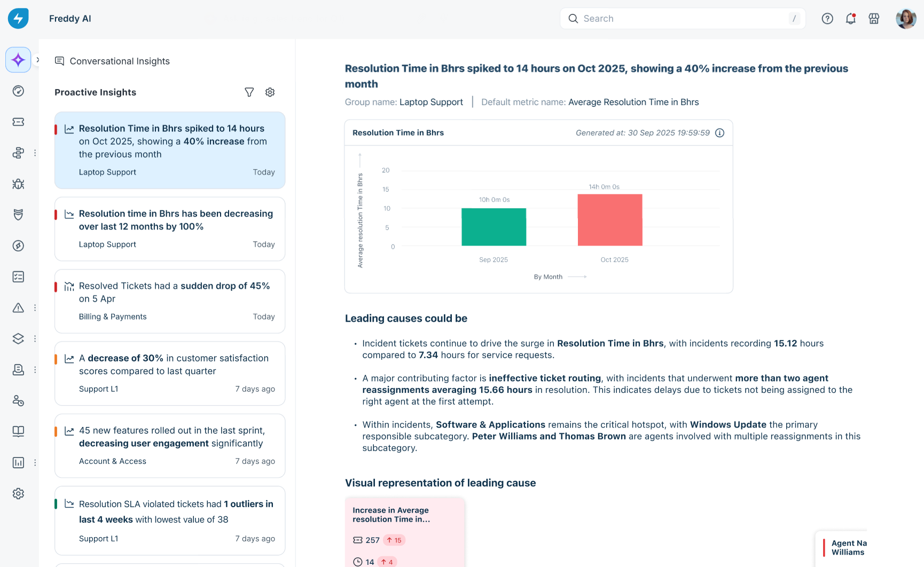Open the checklist tasks icon in sidebar
This screenshot has height=567, width=924.
[18, 277]
